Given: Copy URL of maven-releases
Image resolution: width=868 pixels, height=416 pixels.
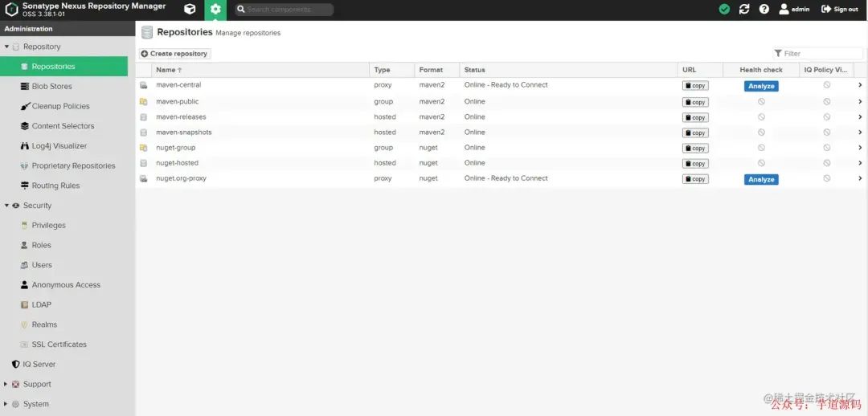Looking at the screenshot, I should [x=695, y=118].
